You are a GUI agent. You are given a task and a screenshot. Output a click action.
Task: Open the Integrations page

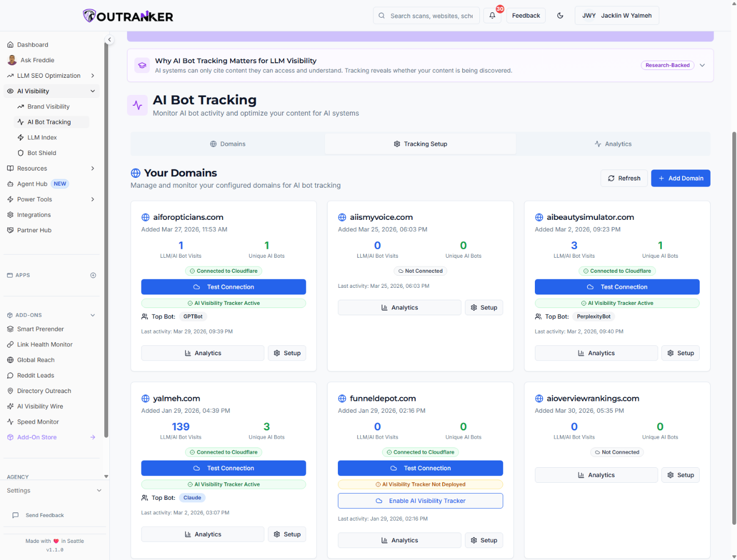[34, 215]
